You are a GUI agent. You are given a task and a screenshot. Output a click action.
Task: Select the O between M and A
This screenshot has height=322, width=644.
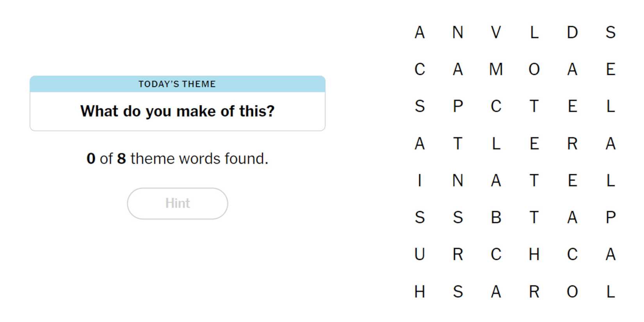coord(534,69)
